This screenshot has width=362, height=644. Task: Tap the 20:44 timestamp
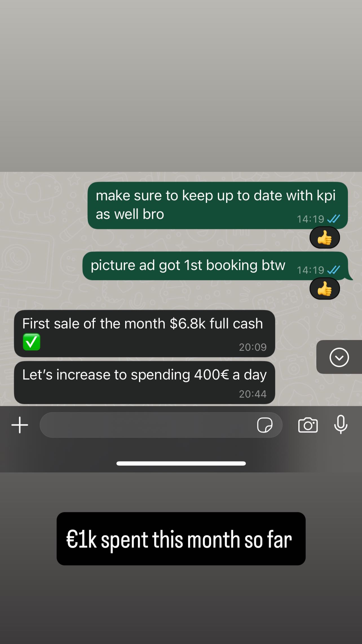pos(253,394)
